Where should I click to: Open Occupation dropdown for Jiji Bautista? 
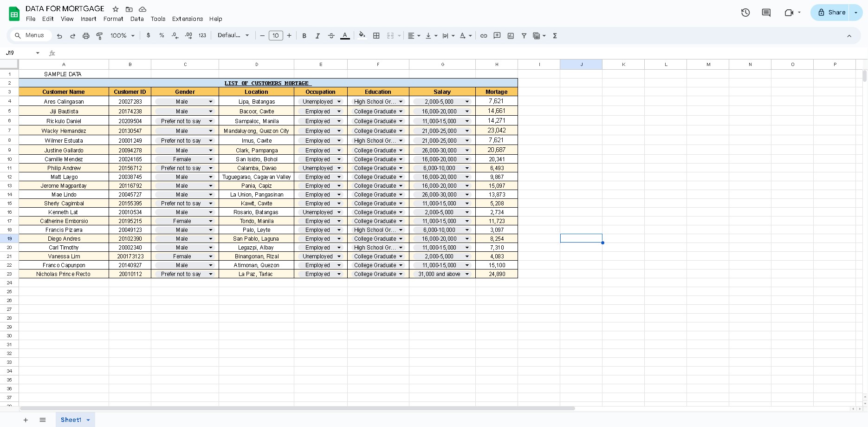pos(339,112)
